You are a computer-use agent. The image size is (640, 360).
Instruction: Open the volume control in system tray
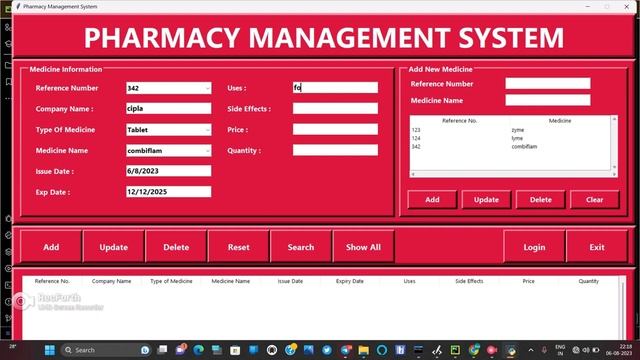point(586,350)
